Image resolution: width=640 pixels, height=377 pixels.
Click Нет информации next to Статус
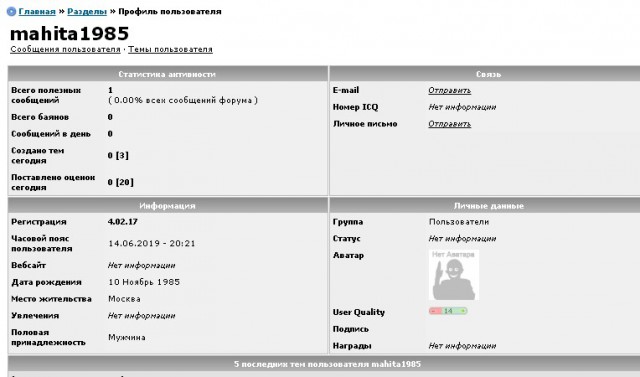462,238
